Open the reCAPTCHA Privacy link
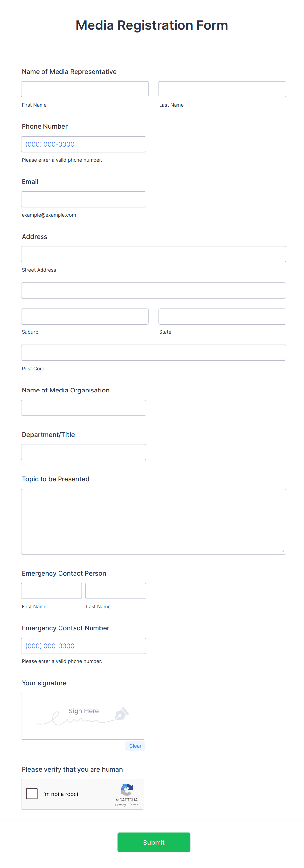 [x=120, y=805]
